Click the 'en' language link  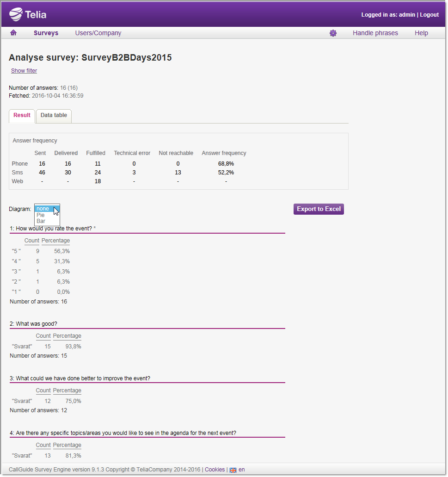pos(242,470)
